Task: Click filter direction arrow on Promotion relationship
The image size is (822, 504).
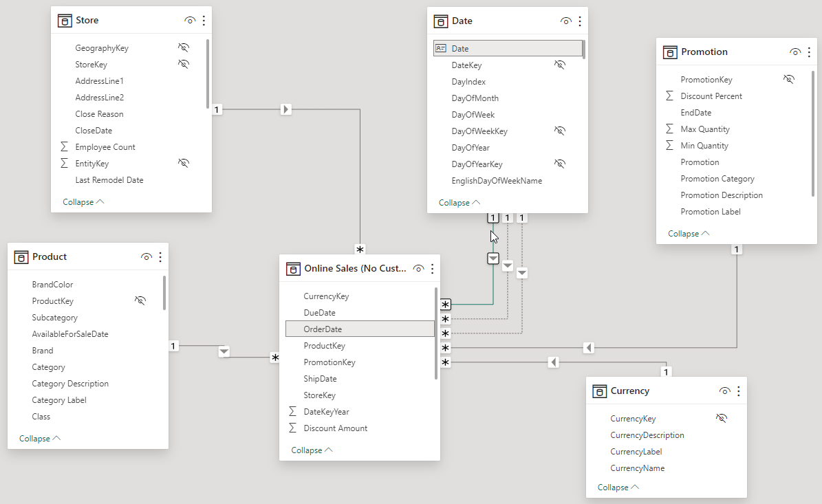Action: [x=588, y=348]
